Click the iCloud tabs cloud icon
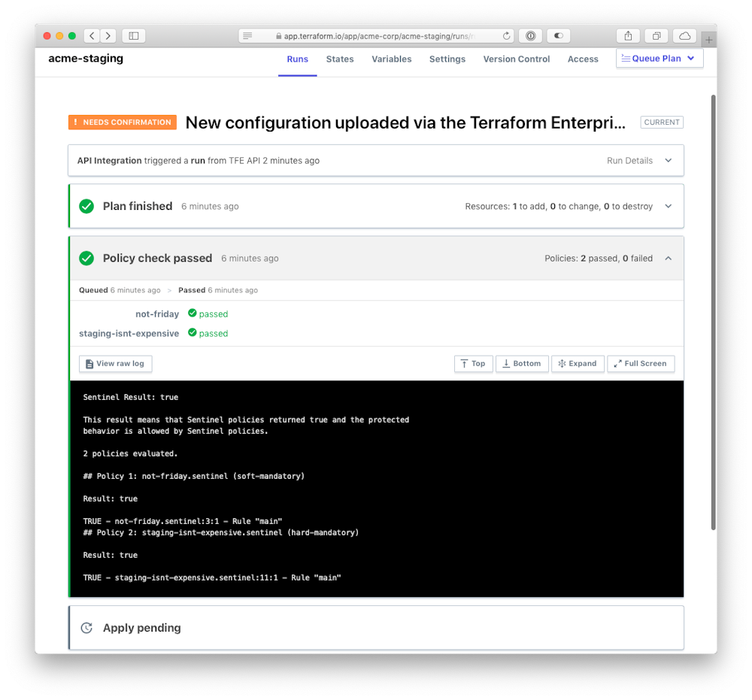Viewport: 752px width, 700px height. 685,36
